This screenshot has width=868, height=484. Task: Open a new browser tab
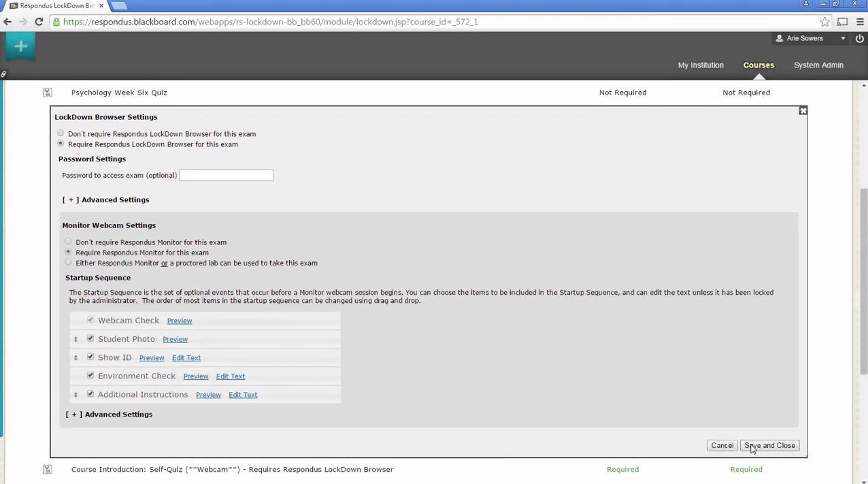(x=119, y=5)
